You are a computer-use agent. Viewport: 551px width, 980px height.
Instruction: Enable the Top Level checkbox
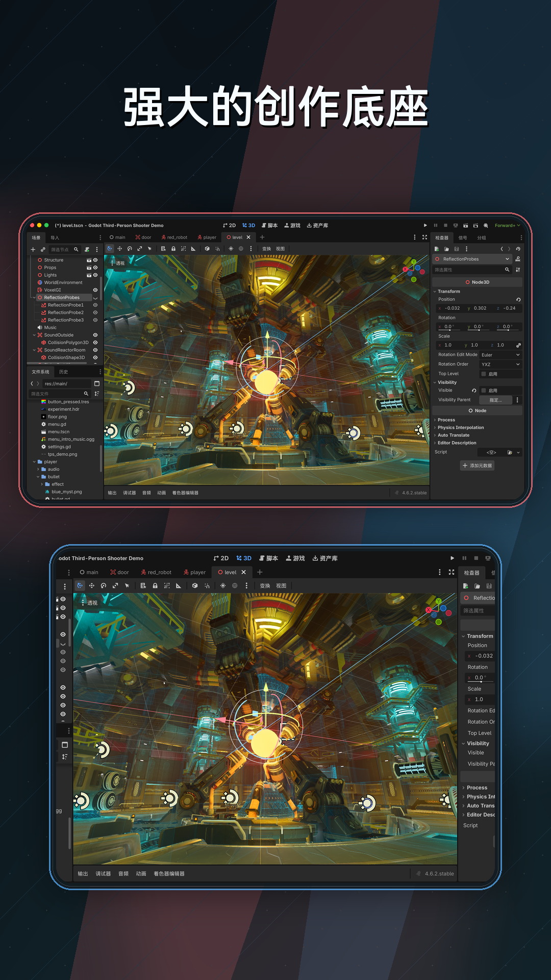click(484, 374)
